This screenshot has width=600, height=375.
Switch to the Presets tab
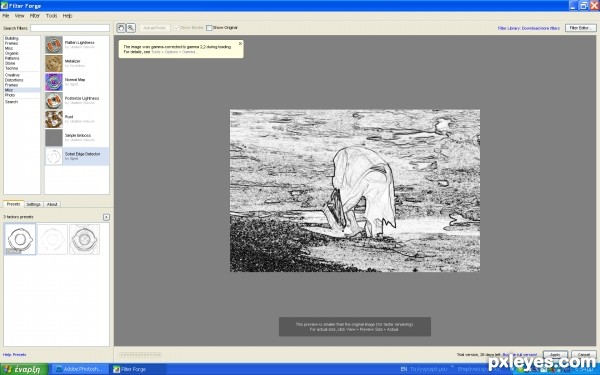13,204
